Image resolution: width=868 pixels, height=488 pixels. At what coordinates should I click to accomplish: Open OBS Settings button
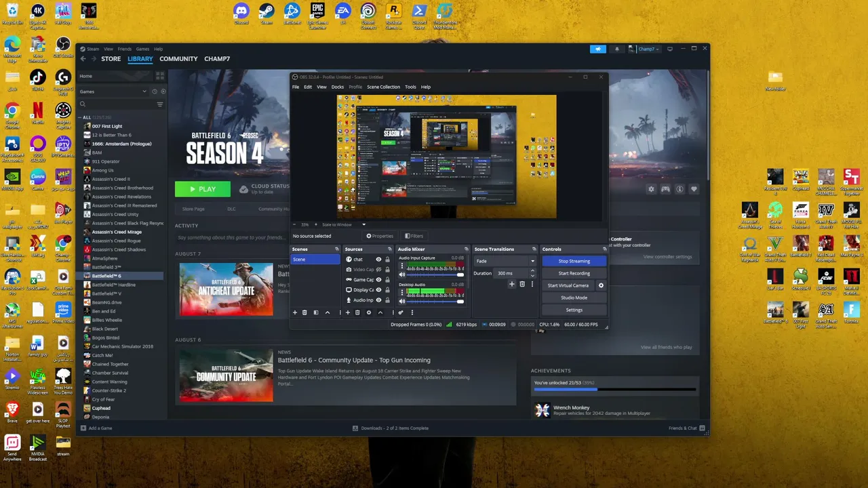[574, 310]
